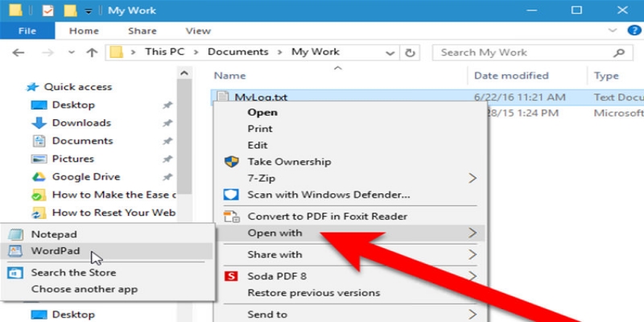Viewport: 644px width, 322px height.
Task: Click the Refresh button beside address bar
Action: [411, 52]
